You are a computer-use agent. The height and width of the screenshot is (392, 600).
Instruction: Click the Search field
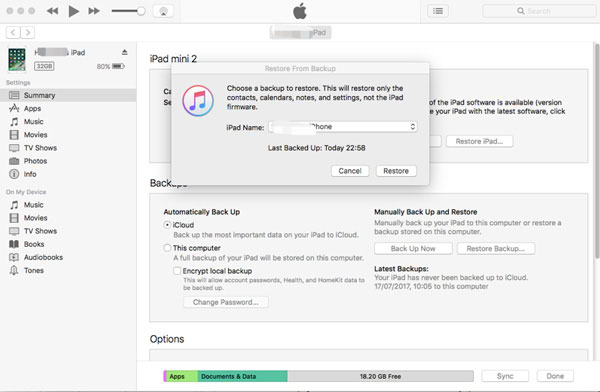point(539,11)
